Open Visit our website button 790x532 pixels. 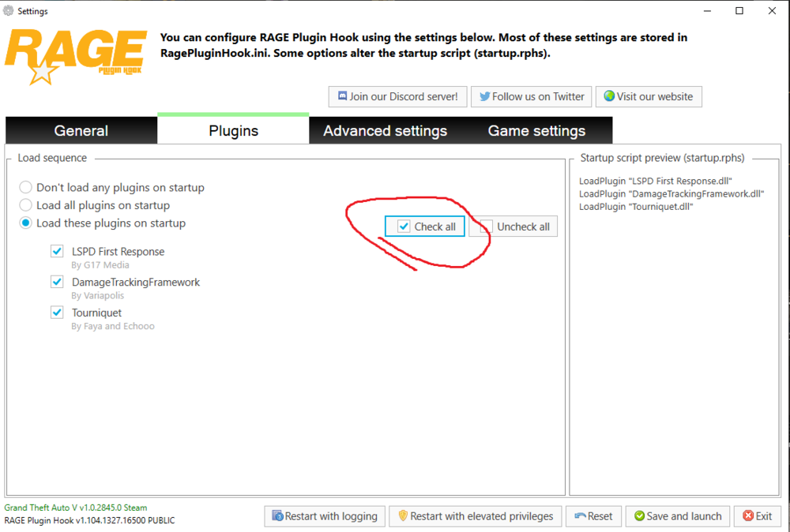click(649, 96)
